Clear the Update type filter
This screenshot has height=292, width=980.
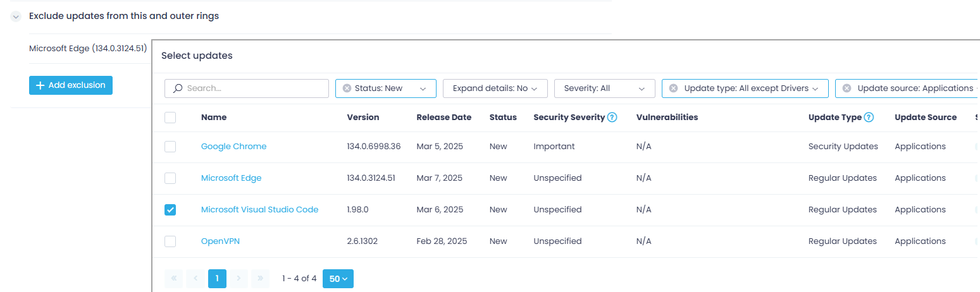[x=673, y=88]
